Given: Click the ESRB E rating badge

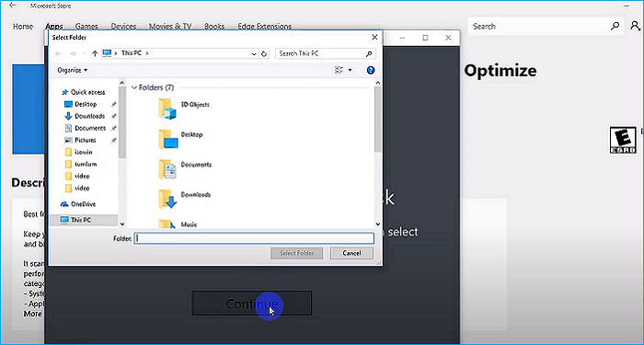Looking at the screenshot, I should coord(623,141).
